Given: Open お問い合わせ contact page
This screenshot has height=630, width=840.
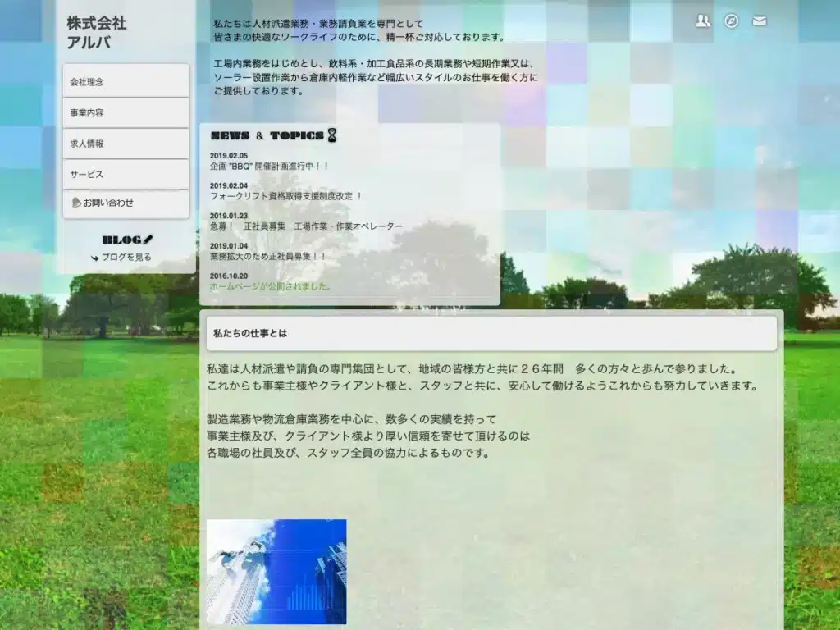Looking at the screenshot, I should [x=126, y=203].
